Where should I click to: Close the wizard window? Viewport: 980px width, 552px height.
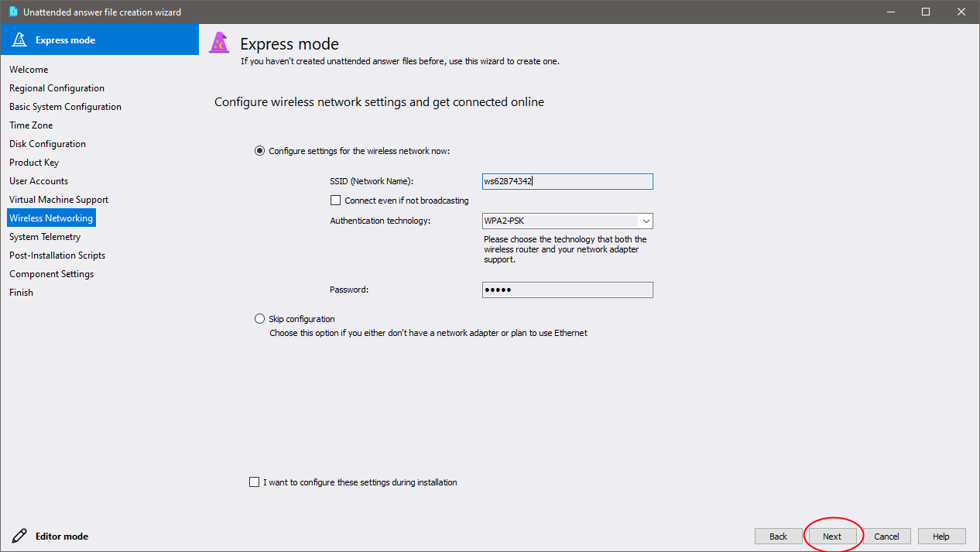pos(961,12)
